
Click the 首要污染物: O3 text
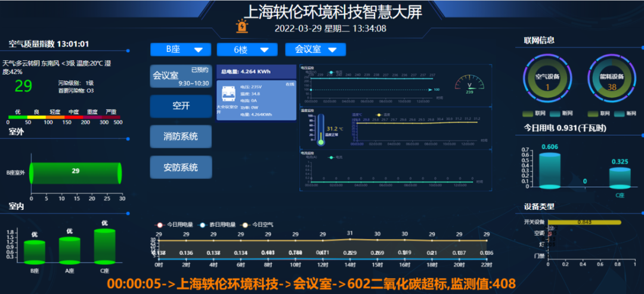click(76, 91)
